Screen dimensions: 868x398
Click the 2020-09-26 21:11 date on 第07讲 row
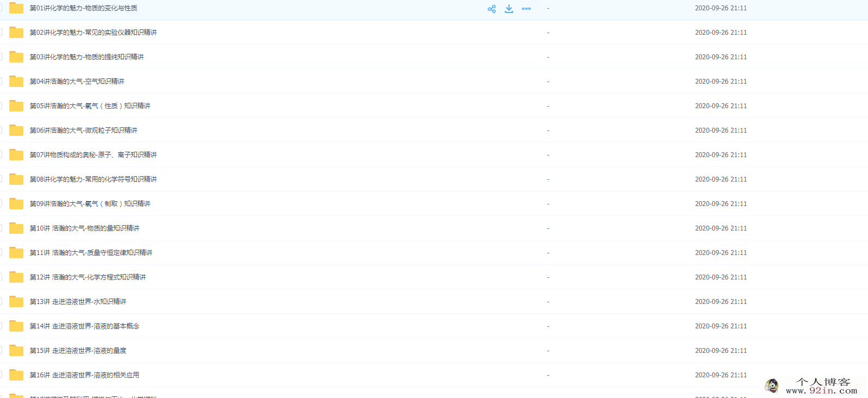[x=721, y=155]
